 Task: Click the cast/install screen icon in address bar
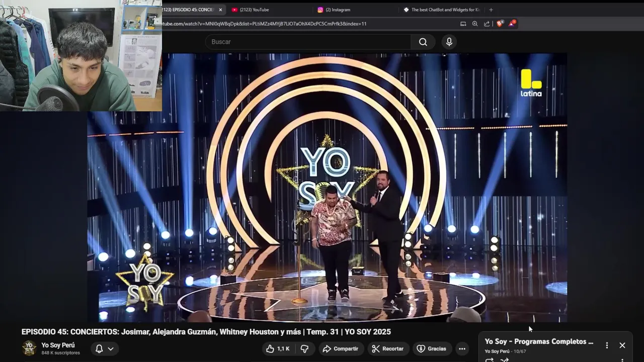click(x=463, y=24)
